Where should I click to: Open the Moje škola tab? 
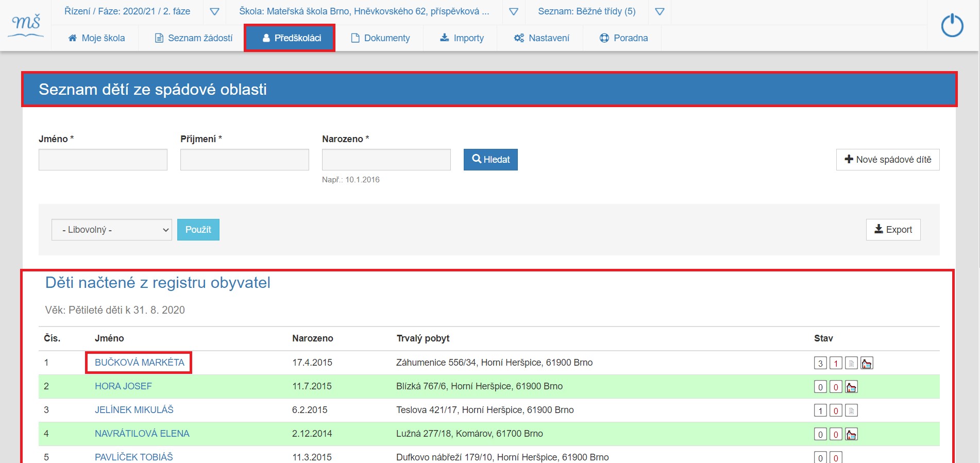pyautogui.click(x=96, y=38)
